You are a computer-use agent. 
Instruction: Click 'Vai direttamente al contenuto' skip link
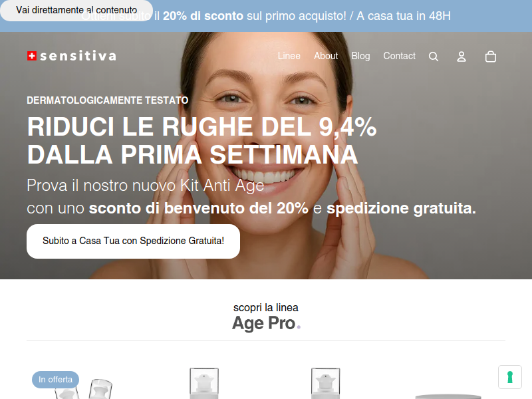76,10
